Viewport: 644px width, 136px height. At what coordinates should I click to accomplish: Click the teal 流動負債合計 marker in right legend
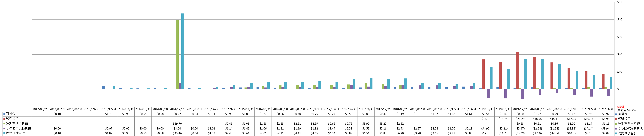[616, 133]
